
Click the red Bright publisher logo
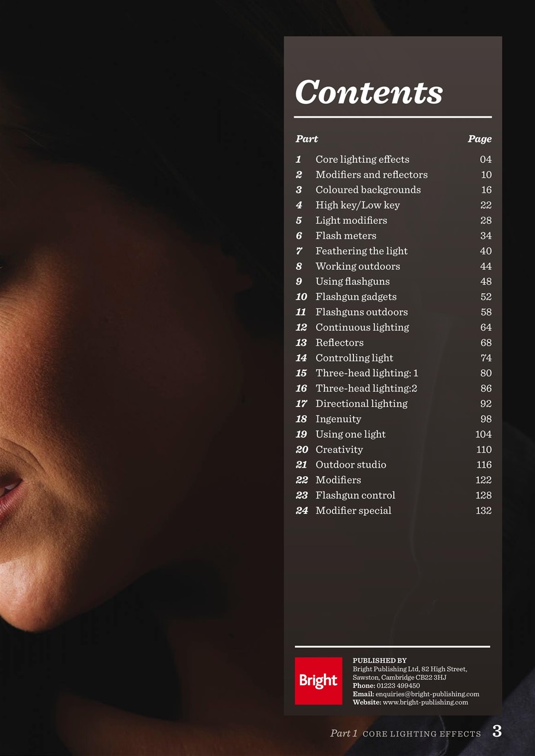[319, 680]
